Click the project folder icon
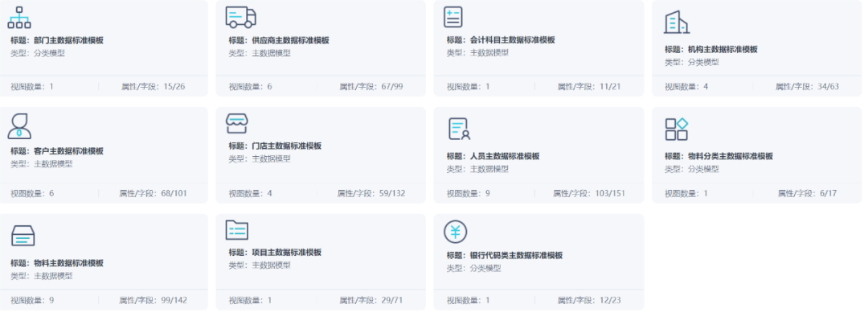This screenshot has height=321, width=868. coord(237,230)
